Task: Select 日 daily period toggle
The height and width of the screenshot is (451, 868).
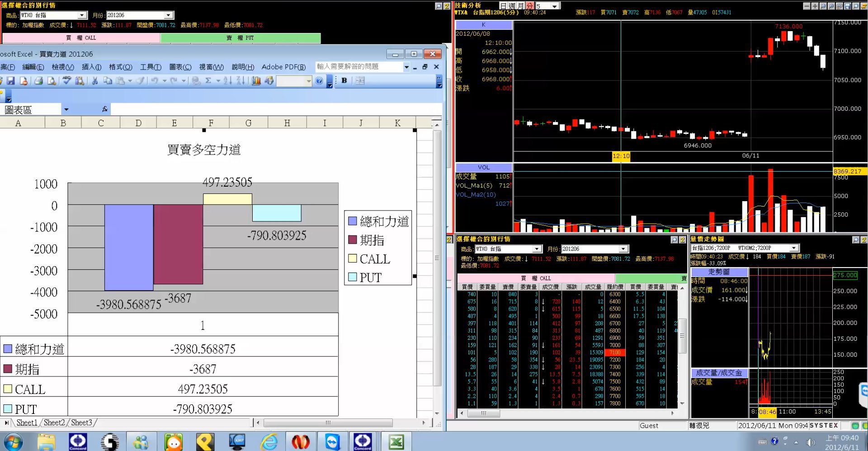Action: [504, 5]
